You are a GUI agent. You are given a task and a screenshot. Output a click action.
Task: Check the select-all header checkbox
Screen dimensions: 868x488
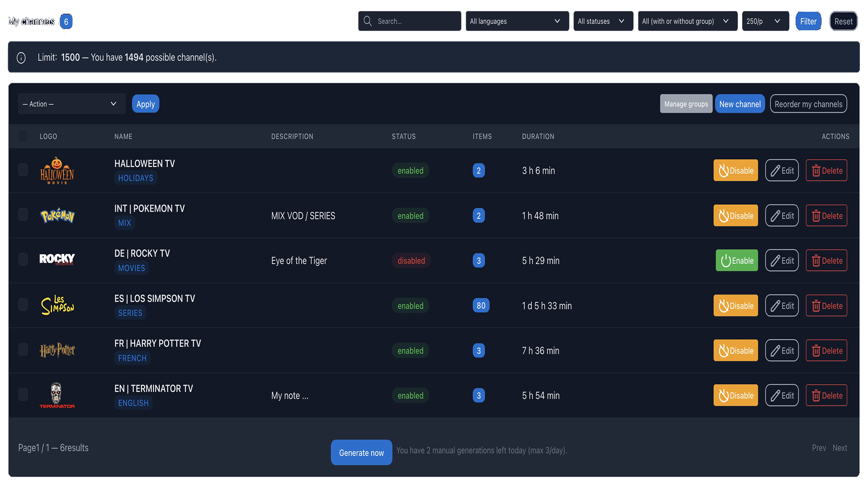[x=23, y=136]
